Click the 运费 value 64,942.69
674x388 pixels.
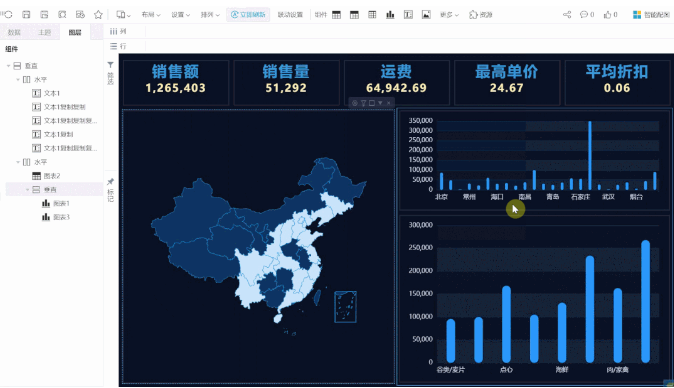(x=396, y=88)
